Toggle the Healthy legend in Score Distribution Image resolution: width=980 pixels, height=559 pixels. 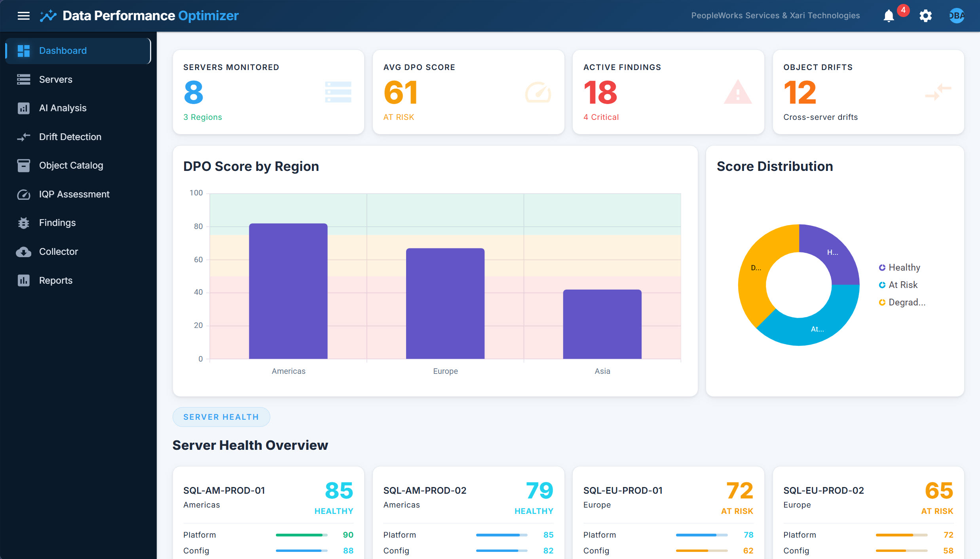904,267
